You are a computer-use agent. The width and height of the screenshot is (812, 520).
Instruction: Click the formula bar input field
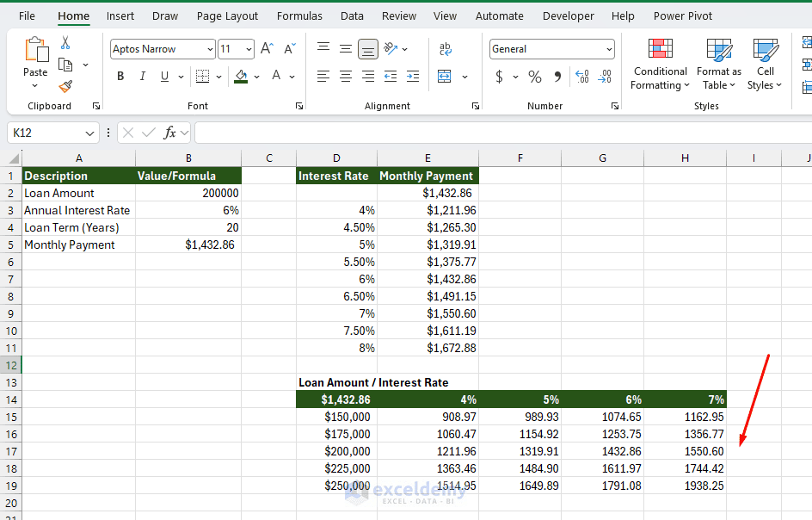pos(503,133)
